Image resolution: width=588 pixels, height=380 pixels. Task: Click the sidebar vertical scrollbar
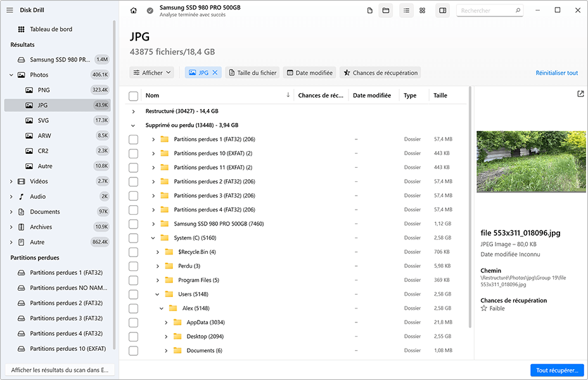[114, 186]
